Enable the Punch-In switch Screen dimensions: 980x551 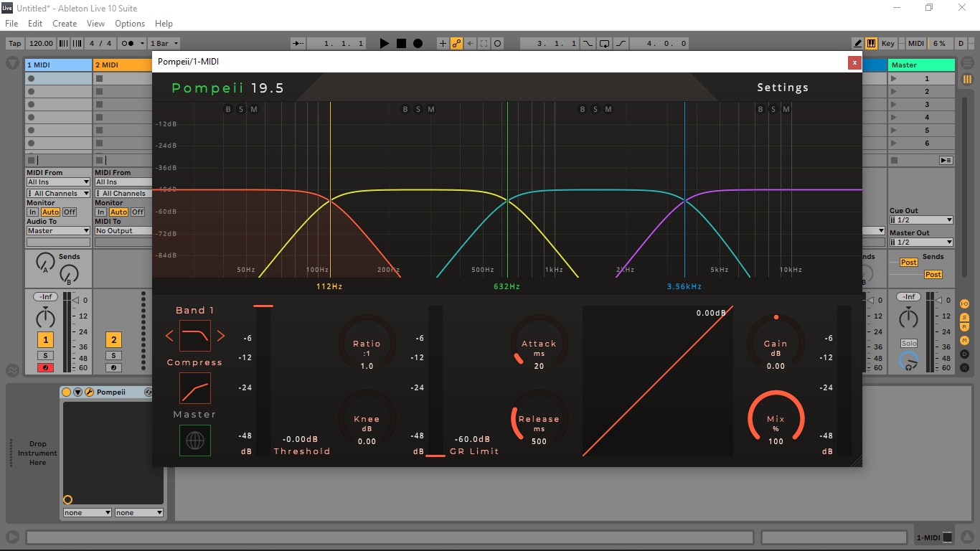(588, 43)
